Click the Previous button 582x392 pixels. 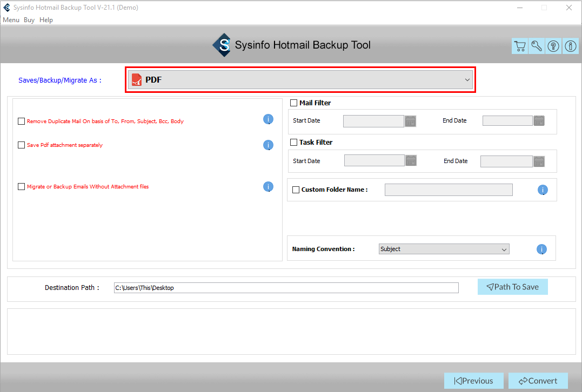[473, 381]
